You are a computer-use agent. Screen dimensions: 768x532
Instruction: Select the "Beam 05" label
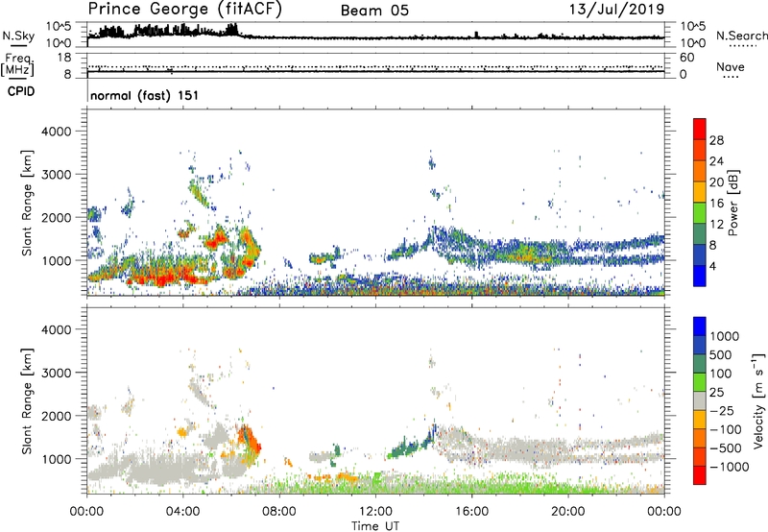[x=374, y=11]
